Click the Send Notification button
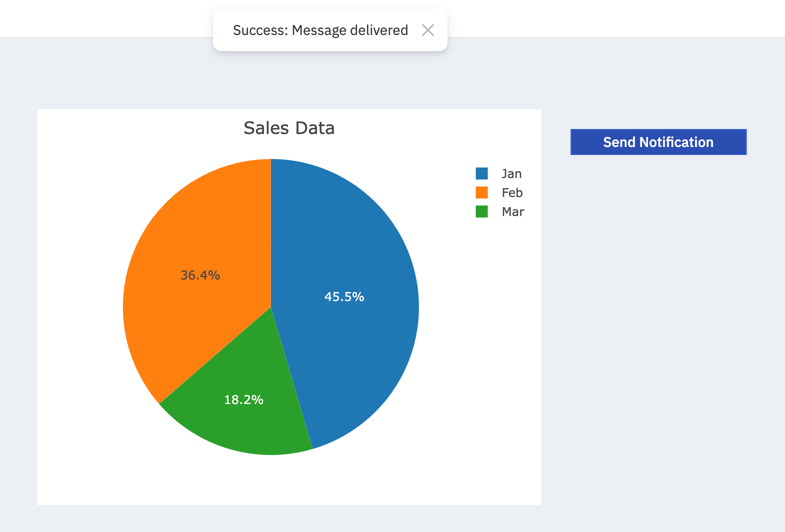785x532 pixels. coord(658,142)
